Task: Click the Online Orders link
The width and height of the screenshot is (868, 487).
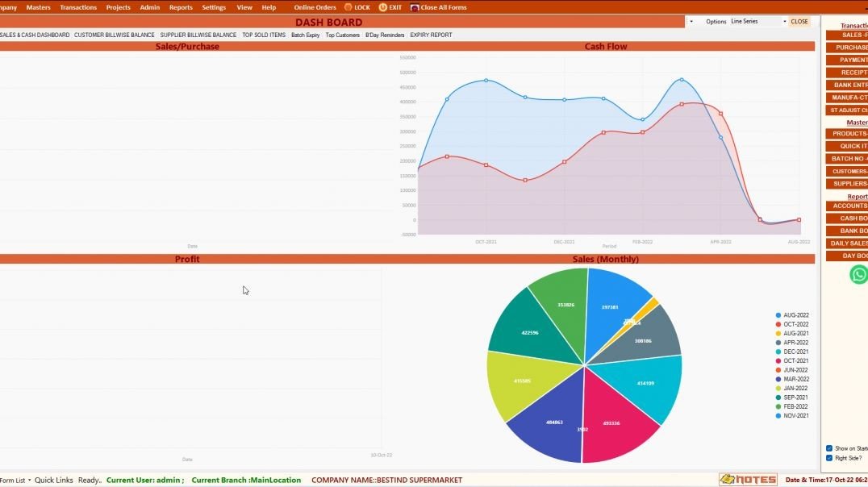Action: click(x=315, y=7)
